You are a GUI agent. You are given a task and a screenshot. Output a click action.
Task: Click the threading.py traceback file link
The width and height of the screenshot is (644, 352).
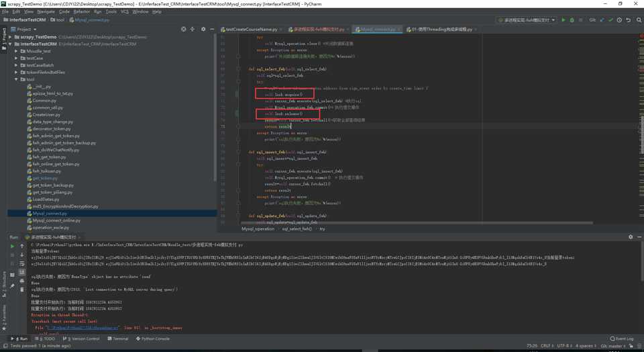82,328
